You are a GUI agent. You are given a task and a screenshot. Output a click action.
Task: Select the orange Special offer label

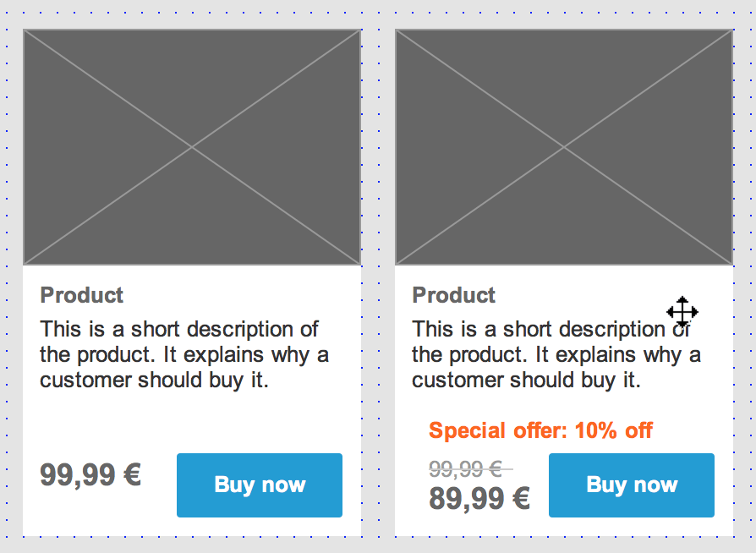click(540, 430)
